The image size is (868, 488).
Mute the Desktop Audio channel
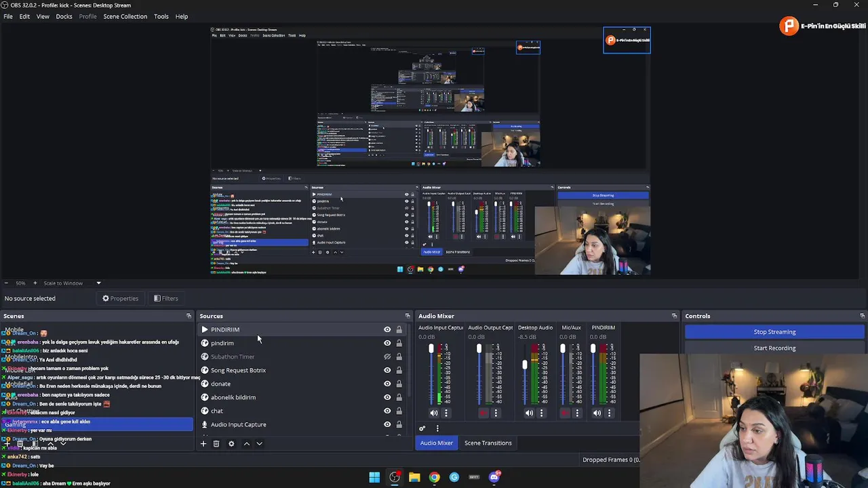tap(529, 413)
